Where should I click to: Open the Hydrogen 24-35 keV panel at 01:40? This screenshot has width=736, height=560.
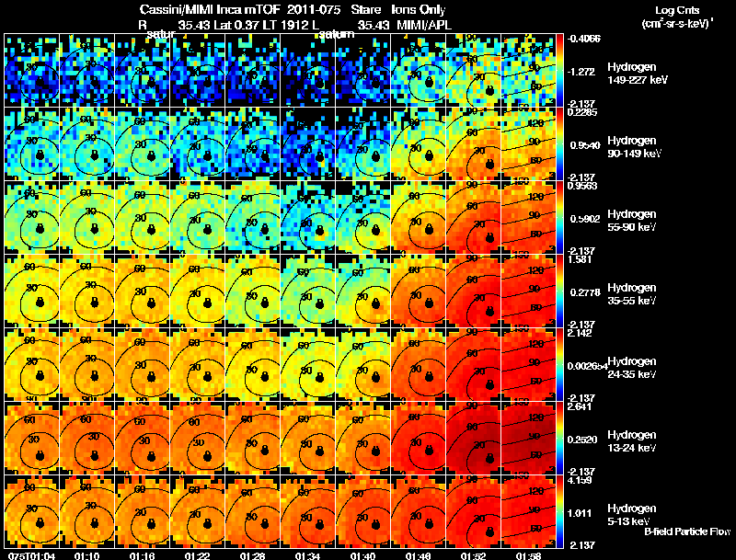(x=363, y=365)
